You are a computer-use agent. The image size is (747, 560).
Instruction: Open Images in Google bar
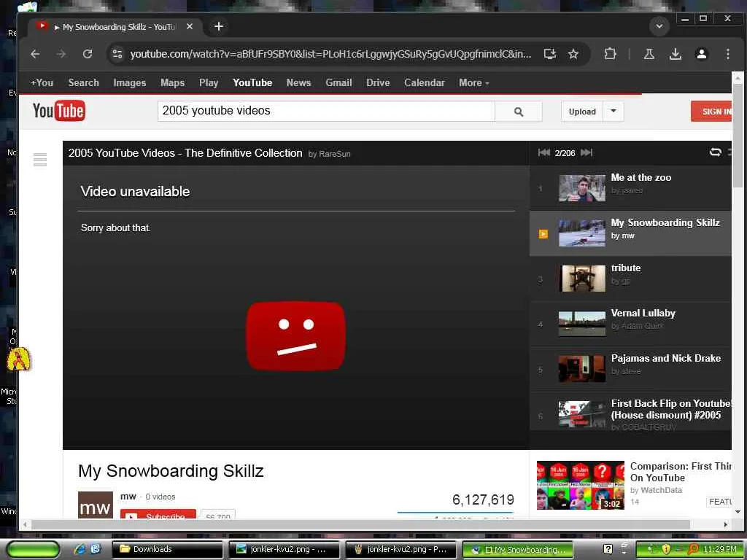(x=130, y=83)
